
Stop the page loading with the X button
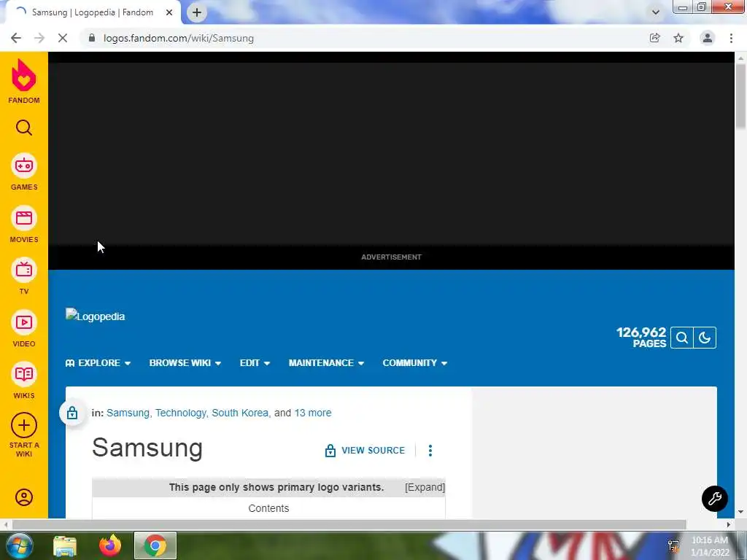pos(63,38)
